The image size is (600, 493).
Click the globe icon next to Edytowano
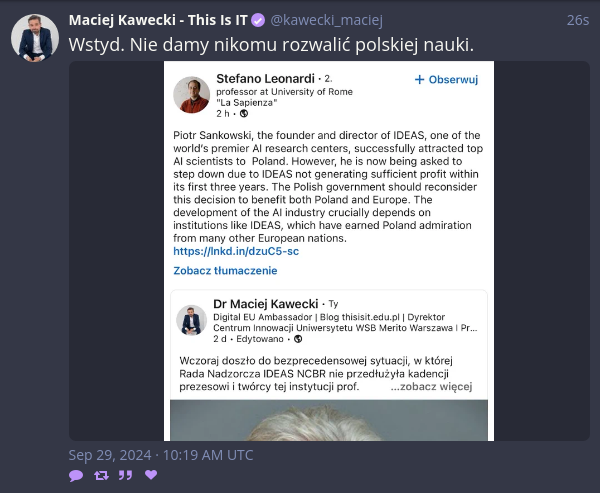pos(298,339)
